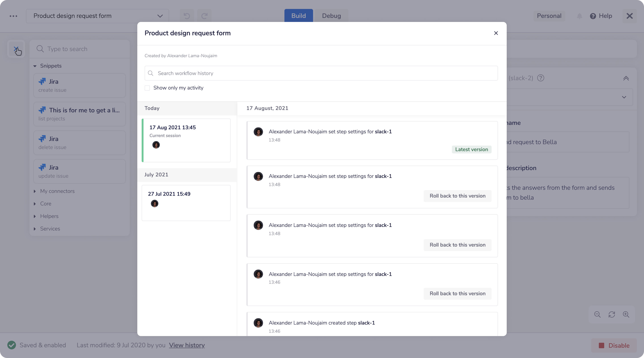Image resolution: width=644 pixels, height=358 pixels.
Task: Click the Jira create issue icon
Action: (x=42, y=81)
